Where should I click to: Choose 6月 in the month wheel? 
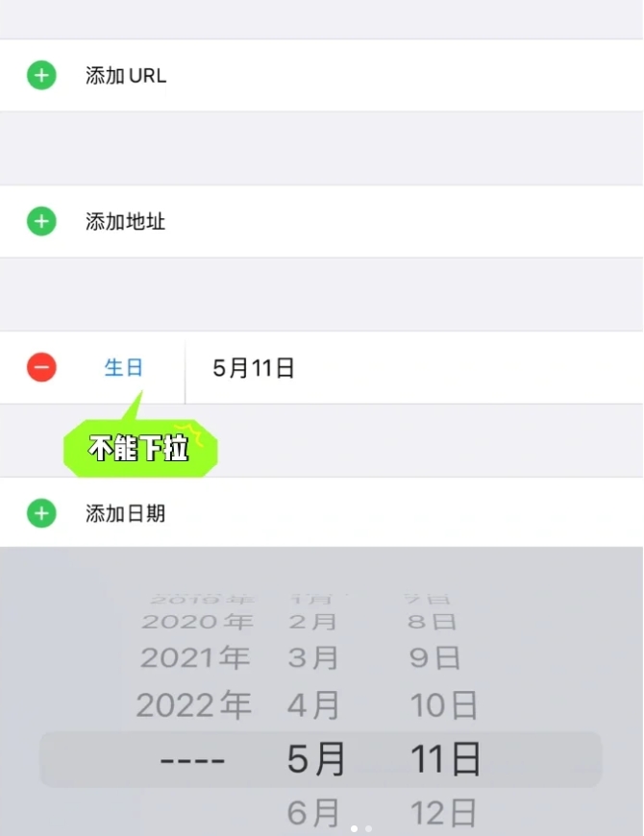pyautogui.click(x=314, y=814)
